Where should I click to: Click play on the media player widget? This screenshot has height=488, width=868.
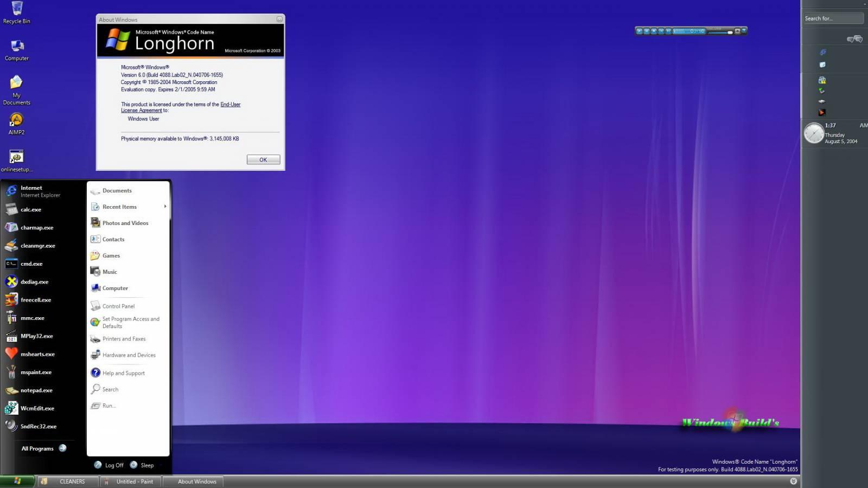(640, 31)
